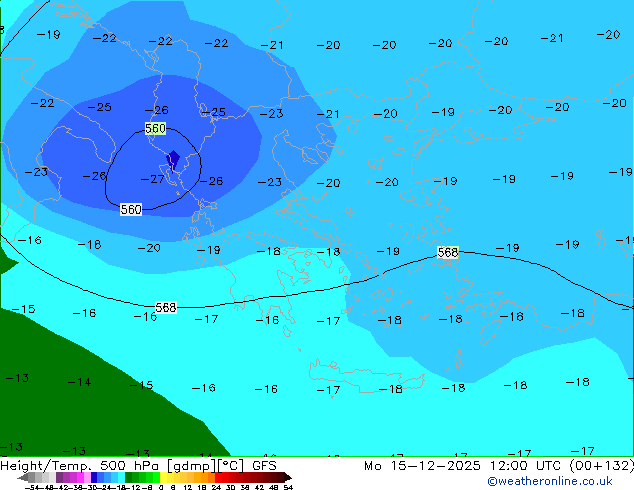Click the left arrow end of the color legend
Image resolution: width=634 pixels, height=490 pixels.
[x=22, y=477]
